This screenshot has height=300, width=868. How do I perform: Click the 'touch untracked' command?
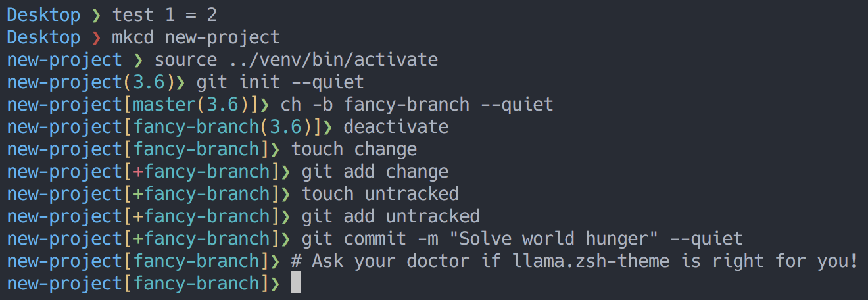(x=380, y=194)
